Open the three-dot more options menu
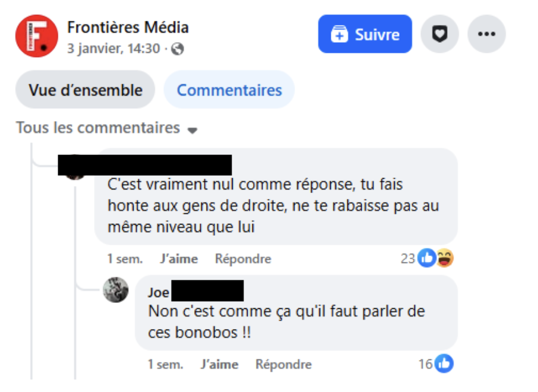This screenshot has height=392, width=538. tap(486, 34)
